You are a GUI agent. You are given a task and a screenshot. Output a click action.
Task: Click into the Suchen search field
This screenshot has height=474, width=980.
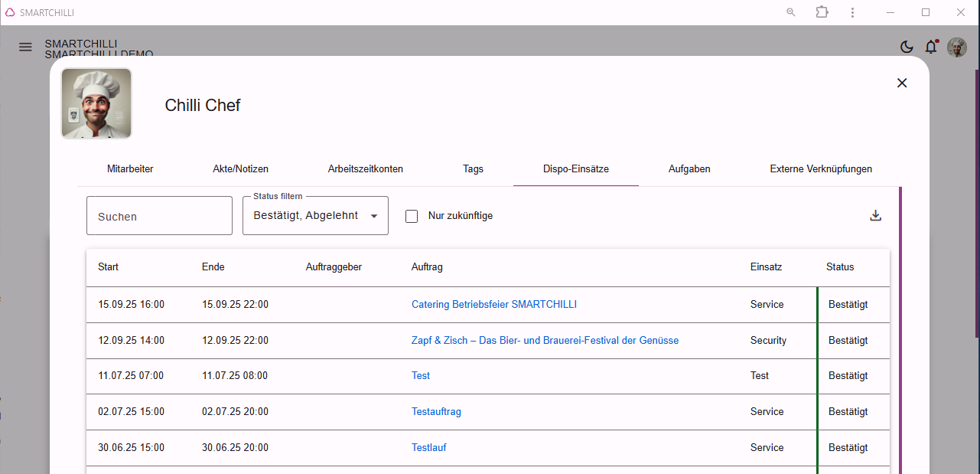tap(159, 216)
